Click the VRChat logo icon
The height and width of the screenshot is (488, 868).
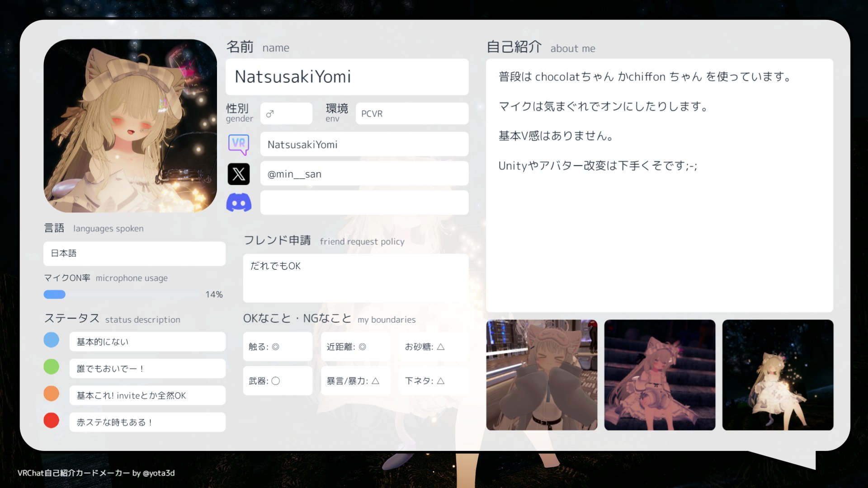tap(239, 145)
